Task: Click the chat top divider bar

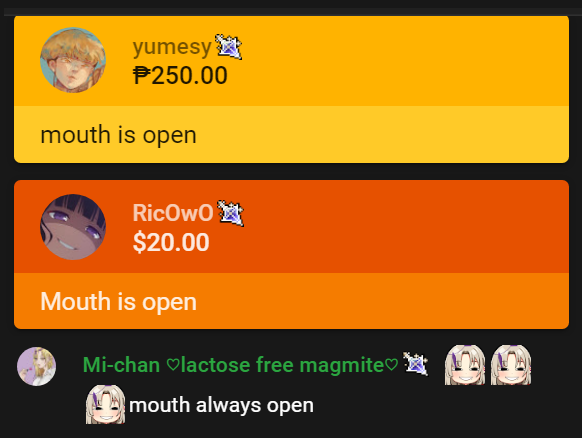Action: tap(291, 12)
